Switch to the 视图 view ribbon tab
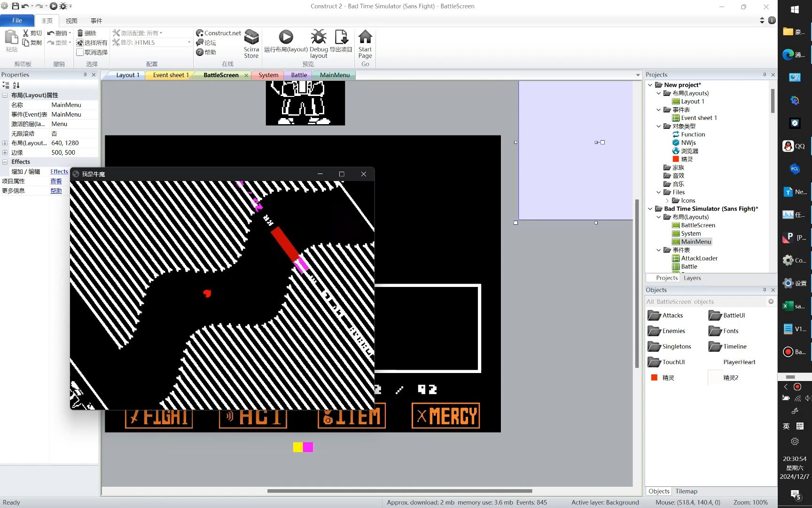812x508 pixels. pyautogui.click(x=71, y=21)
